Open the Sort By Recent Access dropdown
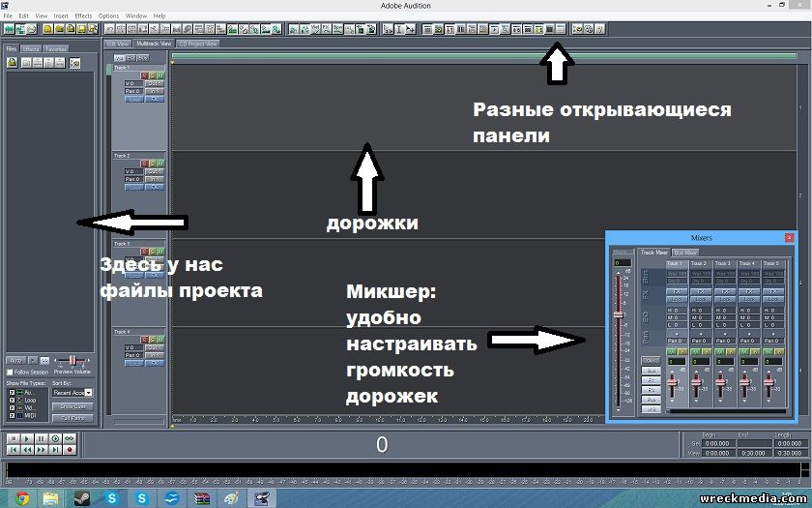The height and width of the screenshot is (508, 812). point(72,393)
